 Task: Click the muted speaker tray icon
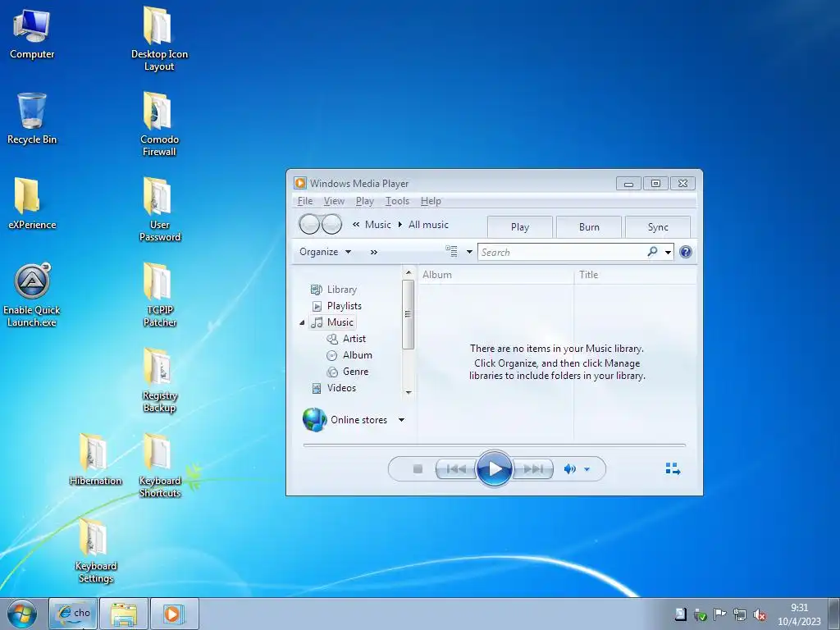[x=759, y=614]
